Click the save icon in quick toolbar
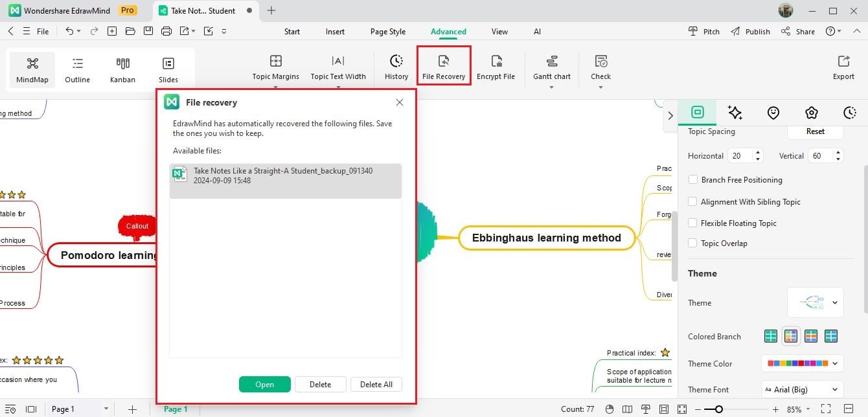Screen dimensions: 868x417 (148, 31)
